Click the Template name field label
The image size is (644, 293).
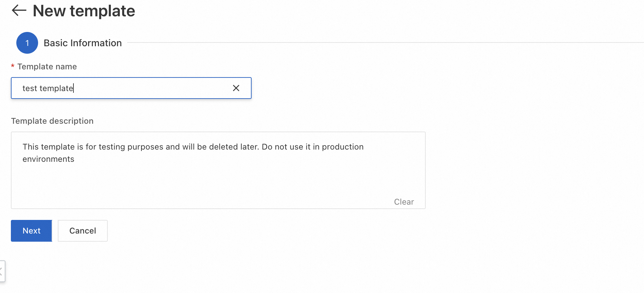(x=47, y=67)
